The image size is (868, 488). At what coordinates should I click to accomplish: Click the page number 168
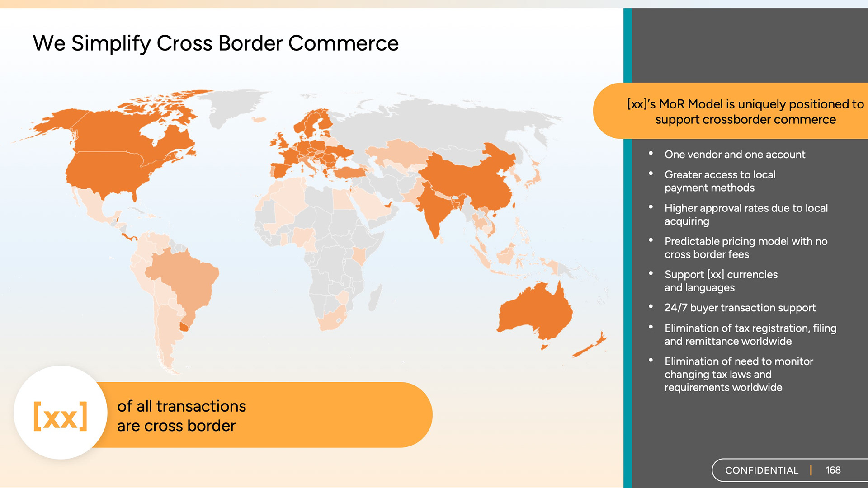tap(833, 470)
